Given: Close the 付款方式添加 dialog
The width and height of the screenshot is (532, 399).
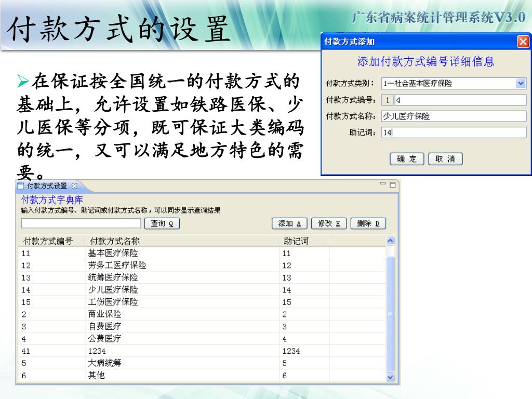Looking at the screenshot, I should pos(523,42).
